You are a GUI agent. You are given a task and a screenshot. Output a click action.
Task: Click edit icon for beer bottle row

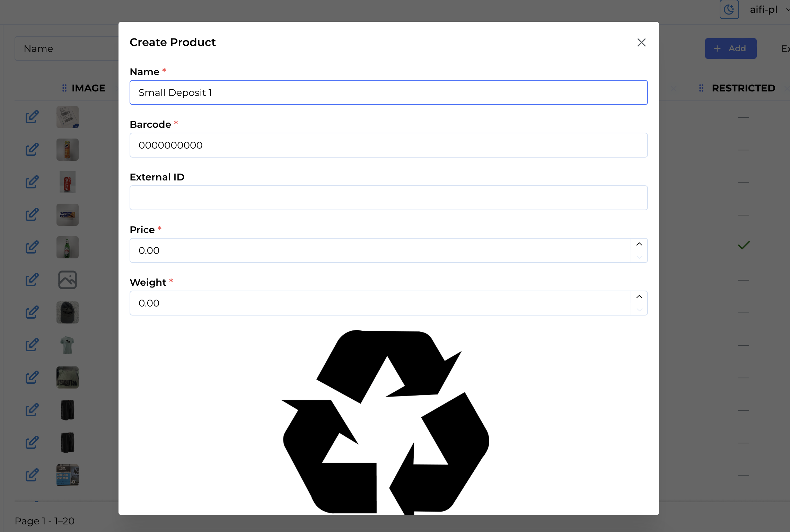32,247
